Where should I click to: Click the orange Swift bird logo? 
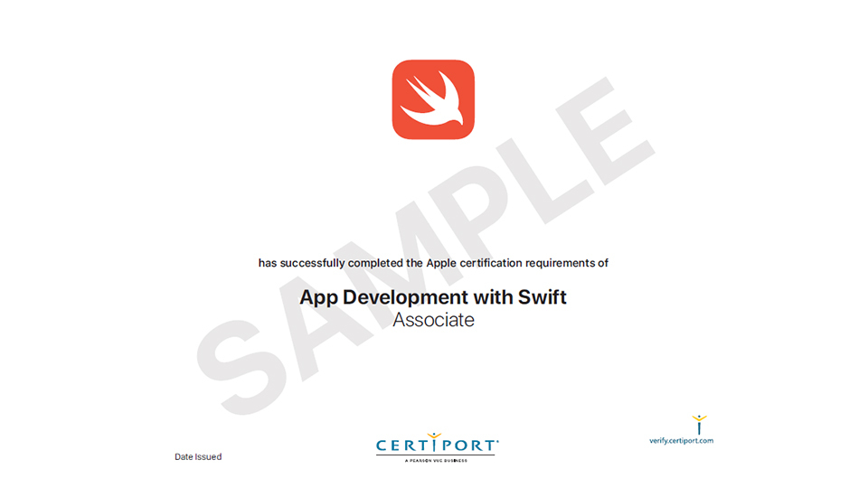click(x=433, y=99)
